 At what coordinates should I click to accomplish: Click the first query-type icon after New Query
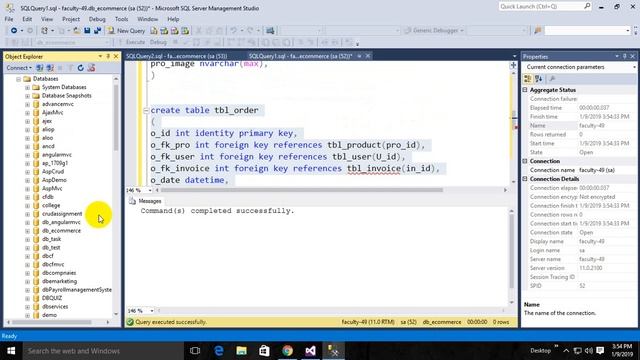(x=154, y=31)
